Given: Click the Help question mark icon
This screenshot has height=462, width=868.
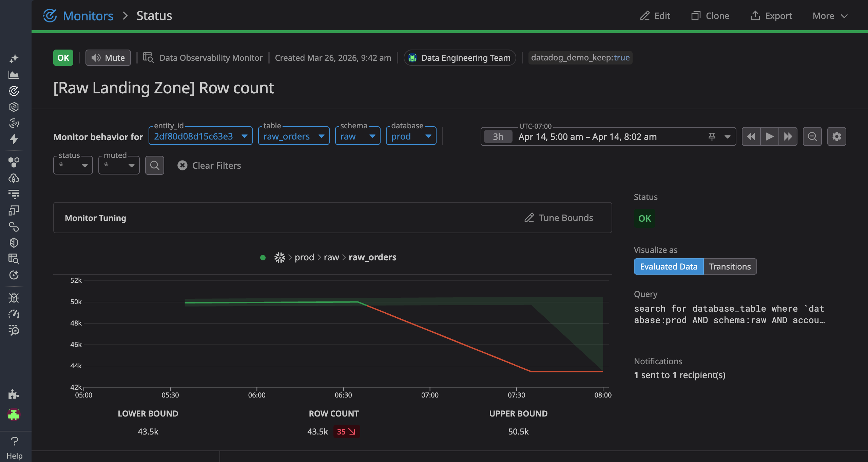Looking at the screenshot, I should [14, 441].
